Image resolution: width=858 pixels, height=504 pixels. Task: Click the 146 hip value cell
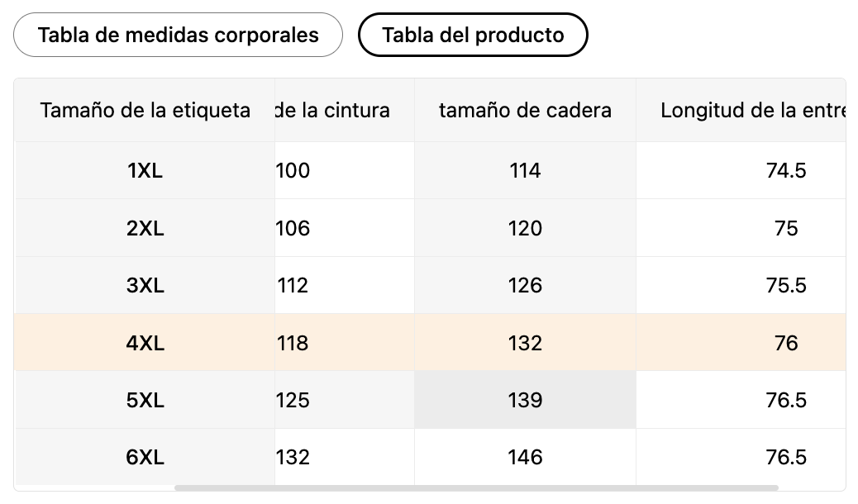(525, 457)
